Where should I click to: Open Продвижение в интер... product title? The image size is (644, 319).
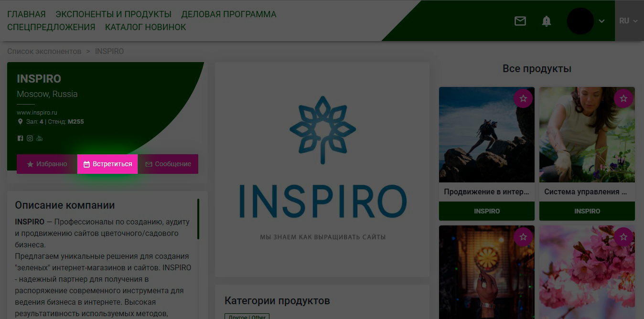click(487, 192)
